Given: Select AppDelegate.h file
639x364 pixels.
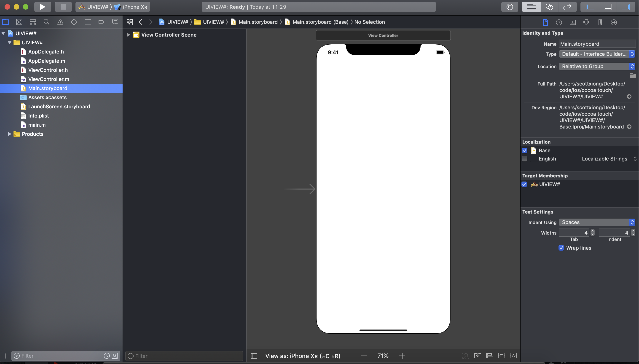Looking at the screenshot, I should click(46, 52).
